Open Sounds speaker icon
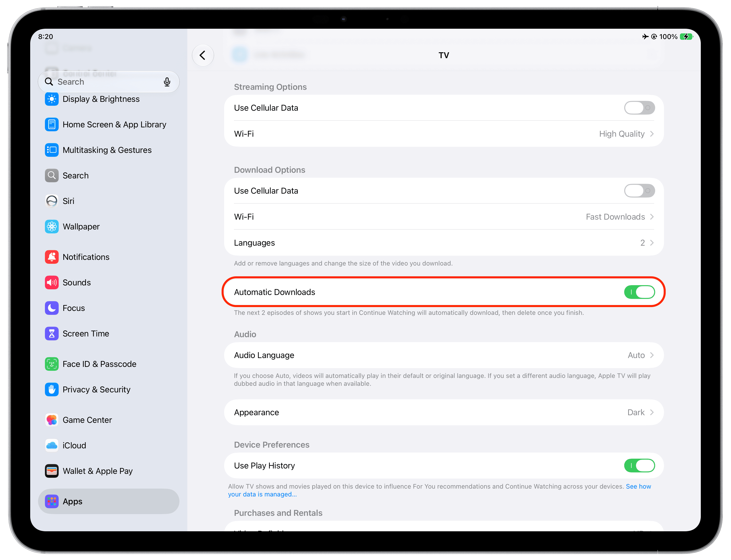Viewport: 731px width, 560px height. click(x=52, y=283)
